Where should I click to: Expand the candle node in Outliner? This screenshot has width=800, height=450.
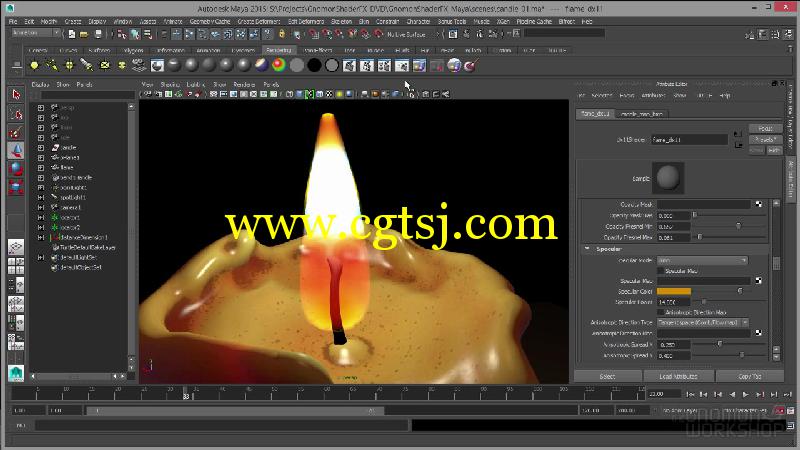click(41, 147)
